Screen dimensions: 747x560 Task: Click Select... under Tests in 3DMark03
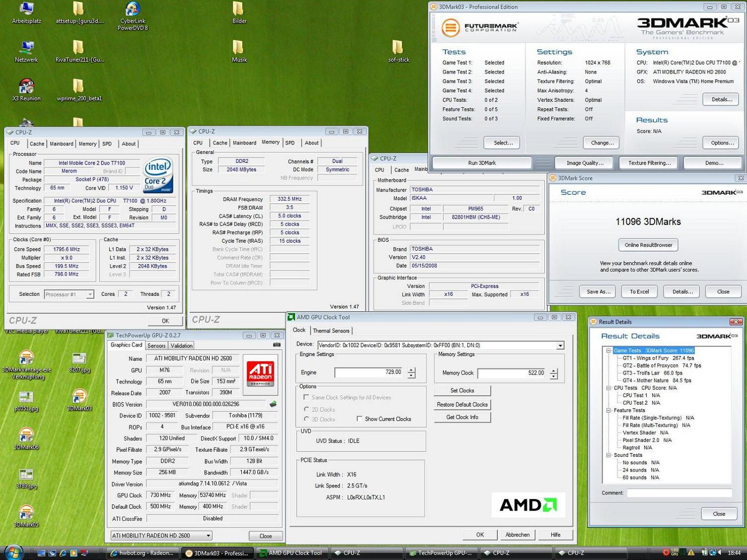(x=503, y=143)
